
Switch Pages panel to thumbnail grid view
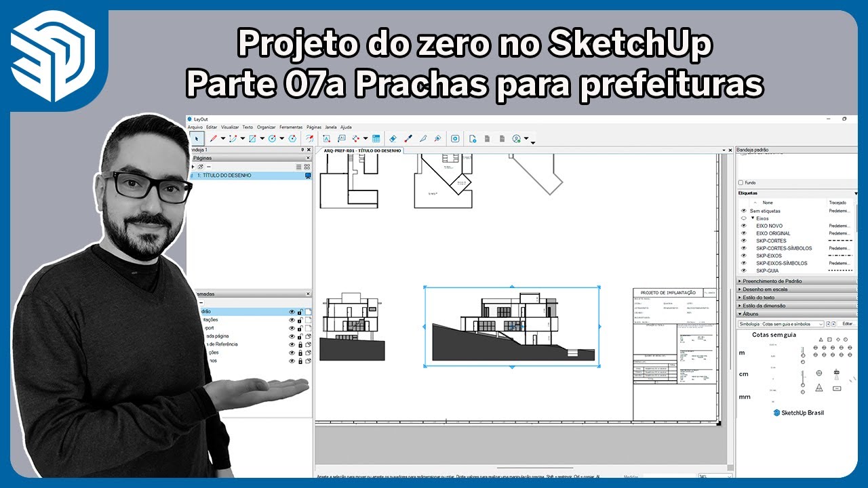coord(307,167)
